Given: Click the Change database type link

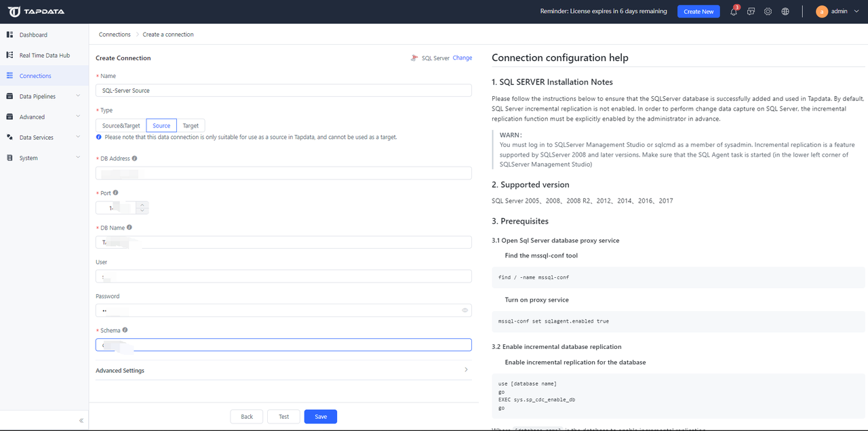Looking at the screenshot, I should 462,58.
